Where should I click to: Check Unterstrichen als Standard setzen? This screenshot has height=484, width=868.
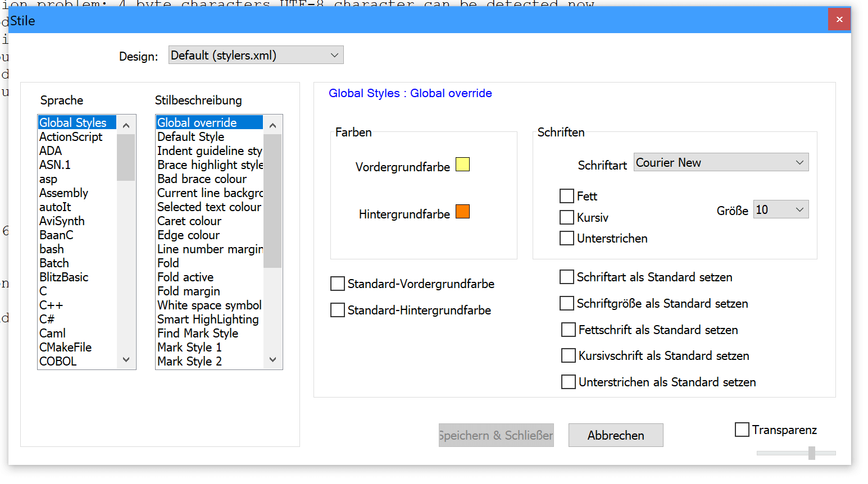pos(568,382)
